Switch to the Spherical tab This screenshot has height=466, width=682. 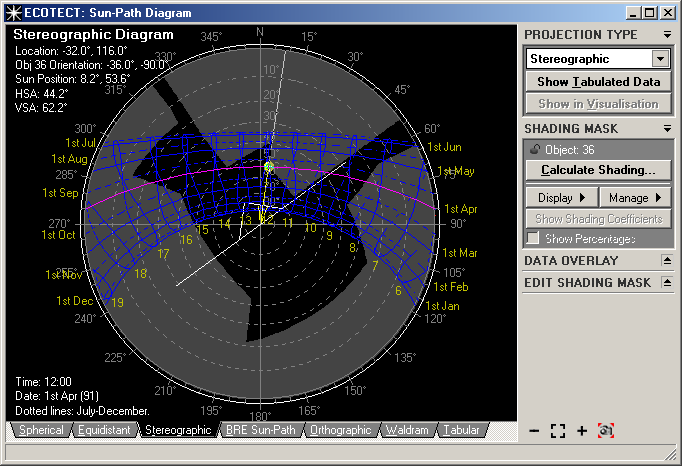[41, 430]
